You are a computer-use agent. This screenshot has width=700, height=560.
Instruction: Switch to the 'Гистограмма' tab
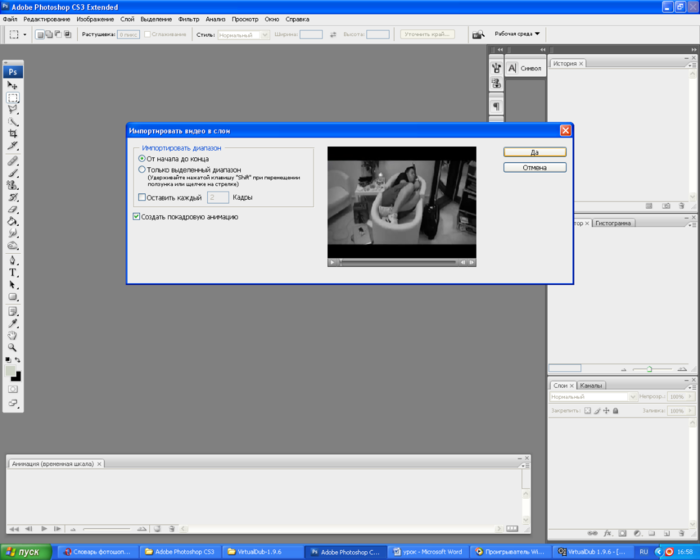point(613,223)
